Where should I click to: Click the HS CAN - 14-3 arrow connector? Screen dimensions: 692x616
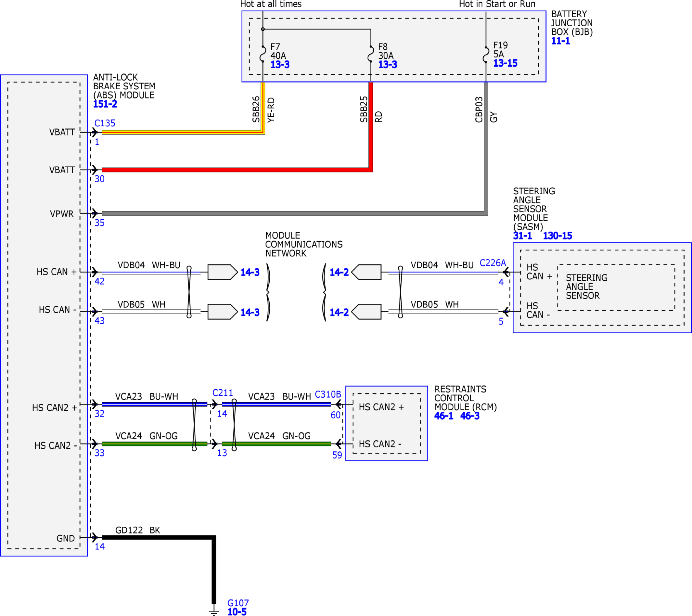click(222, 312)
